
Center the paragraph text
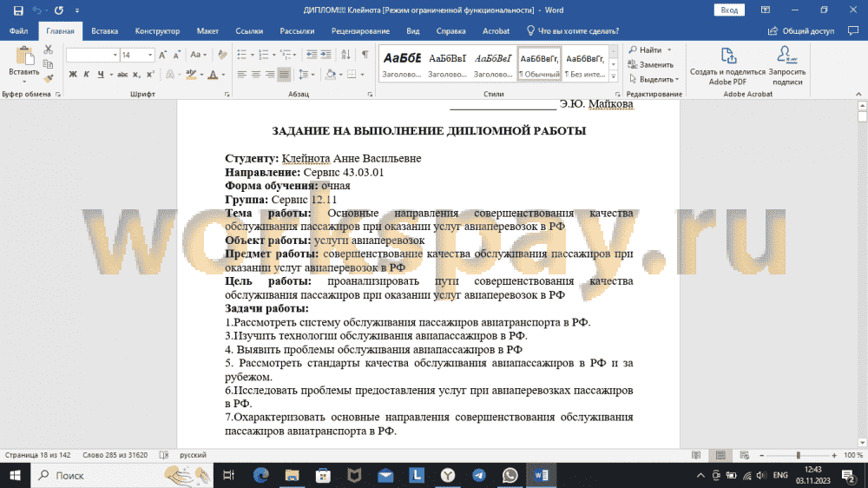(256, 74)
